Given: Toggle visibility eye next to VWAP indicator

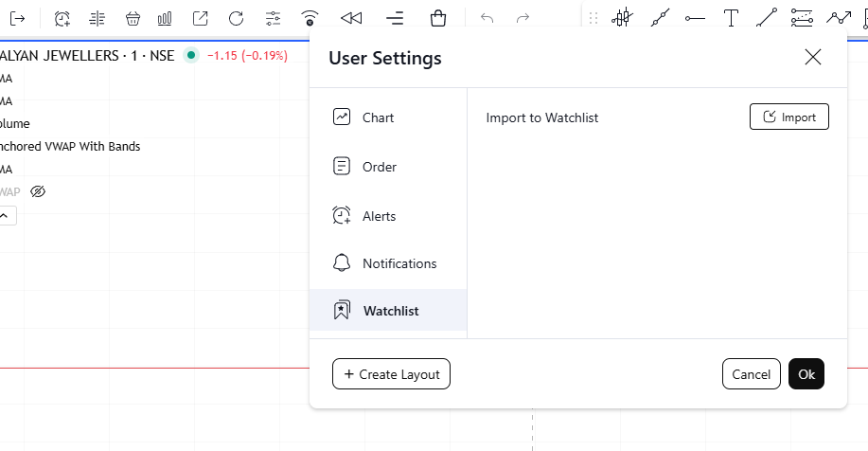Looking at the screenshot, I should coord(38,191).
